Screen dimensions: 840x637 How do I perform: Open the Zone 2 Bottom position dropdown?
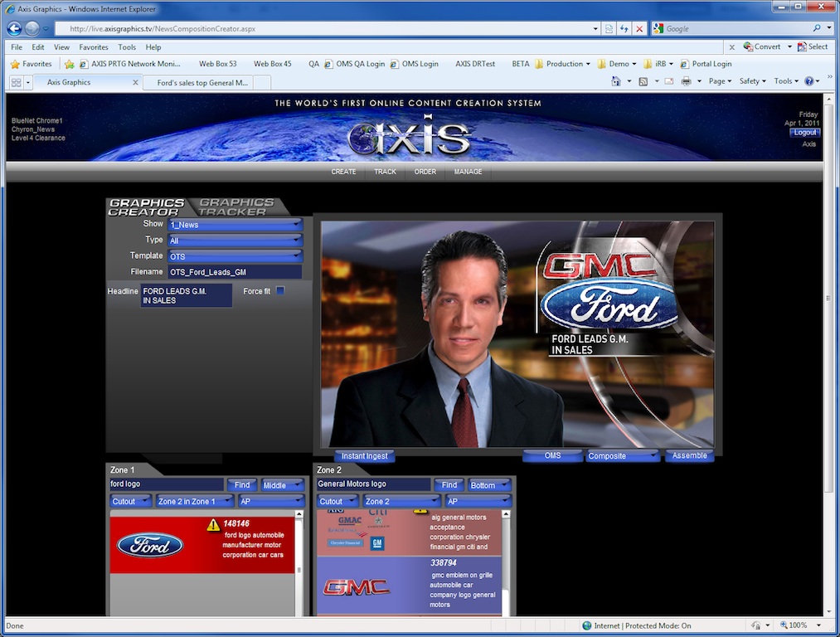[489, 485]
